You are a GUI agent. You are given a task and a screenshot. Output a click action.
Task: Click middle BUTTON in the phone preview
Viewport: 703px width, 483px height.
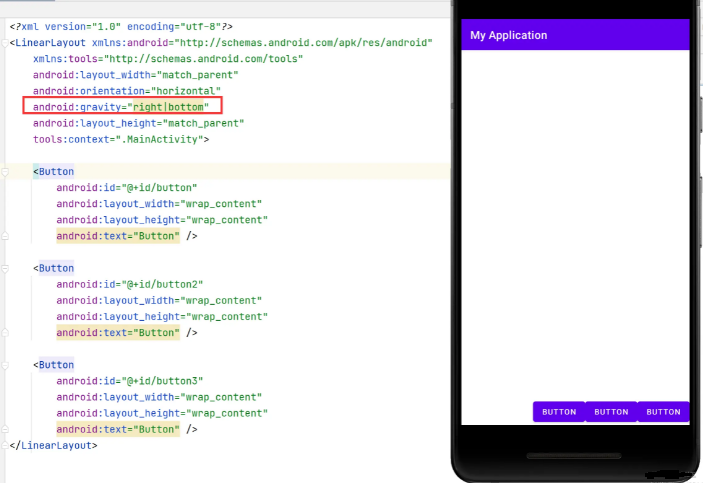611,412
